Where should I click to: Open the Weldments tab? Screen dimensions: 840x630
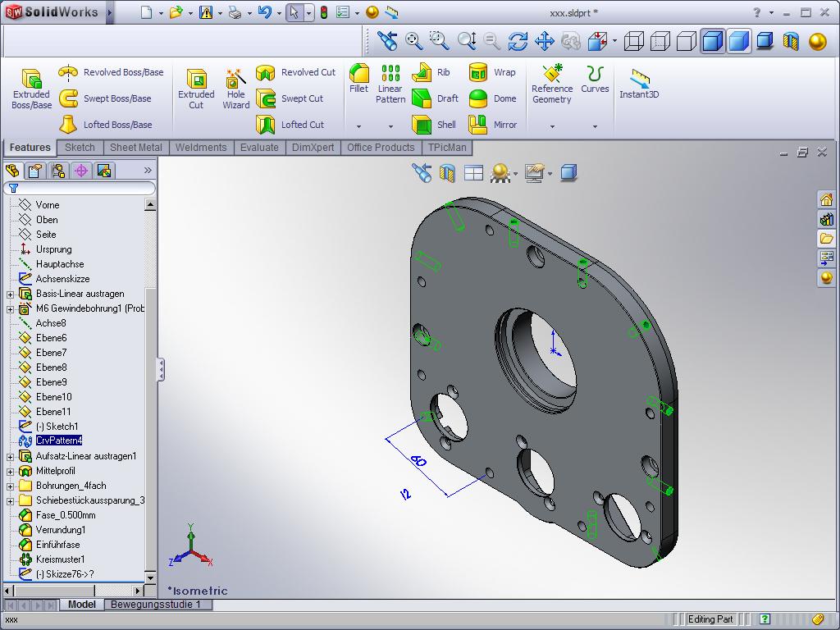pos(201,148)
